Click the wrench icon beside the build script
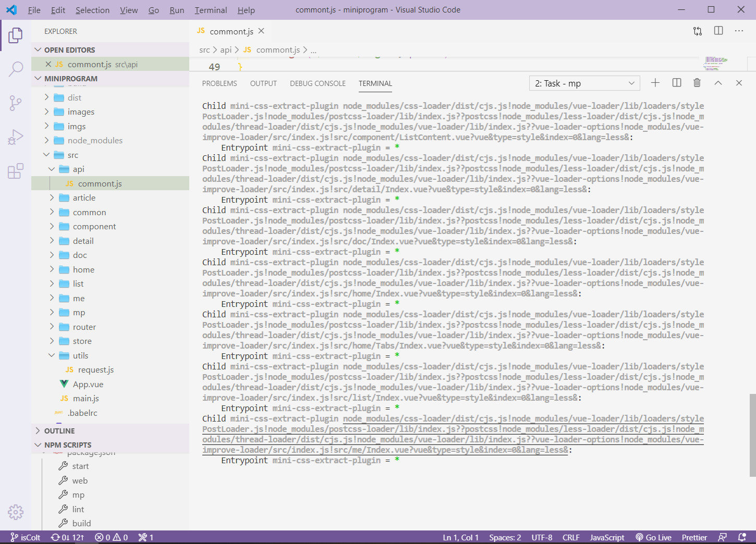Viewport: 756px width, 544px height. click(x=63, y=523)
